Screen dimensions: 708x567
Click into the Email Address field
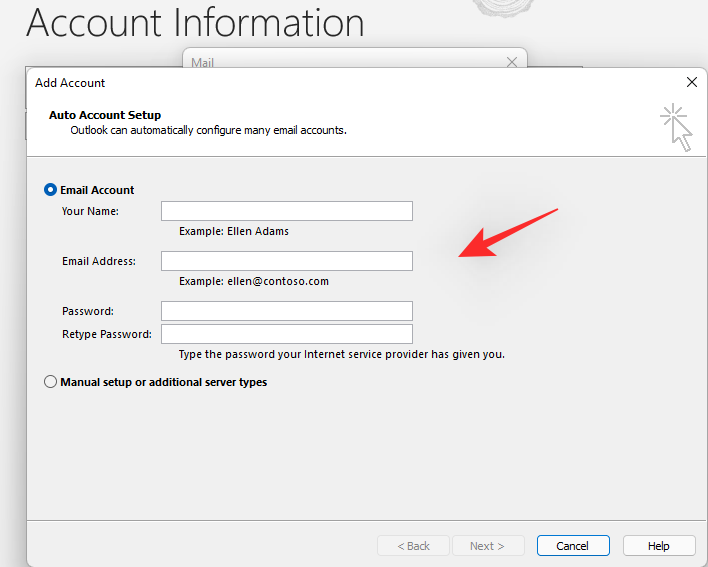tap(287, 261)
